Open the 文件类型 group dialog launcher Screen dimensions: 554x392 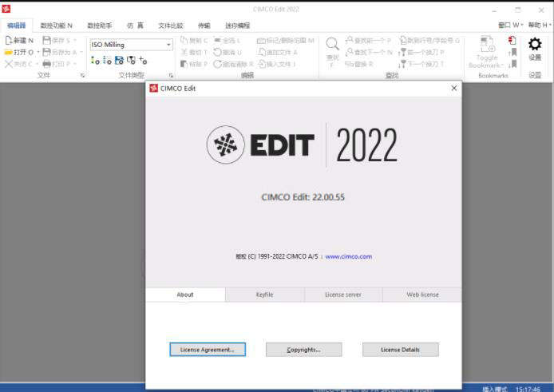(171, 75)
